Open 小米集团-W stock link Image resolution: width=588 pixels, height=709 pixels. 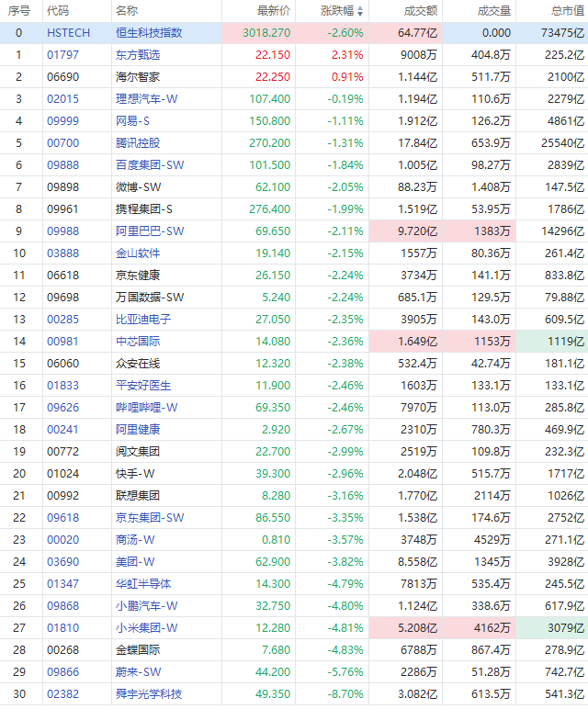click(147, 628)
